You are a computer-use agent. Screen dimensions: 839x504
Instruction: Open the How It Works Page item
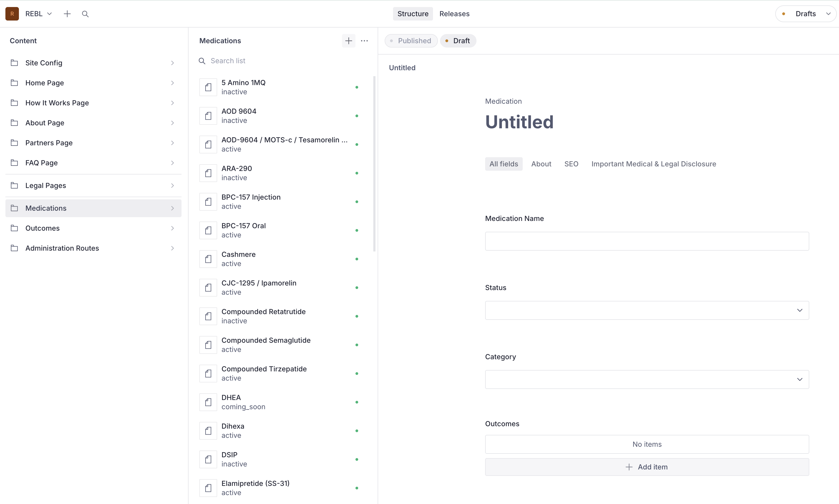pyautogui.click(x=93, y=103)
